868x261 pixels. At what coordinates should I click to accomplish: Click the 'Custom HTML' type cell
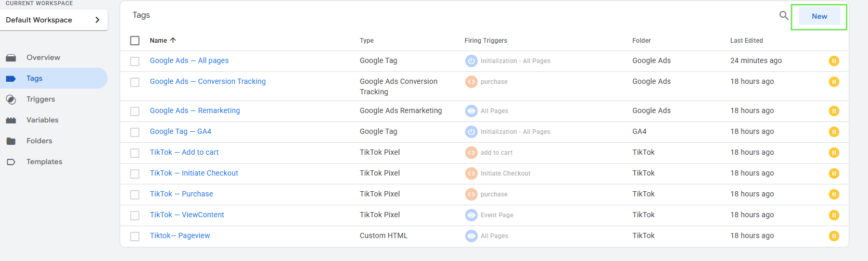tap(384, 235)
